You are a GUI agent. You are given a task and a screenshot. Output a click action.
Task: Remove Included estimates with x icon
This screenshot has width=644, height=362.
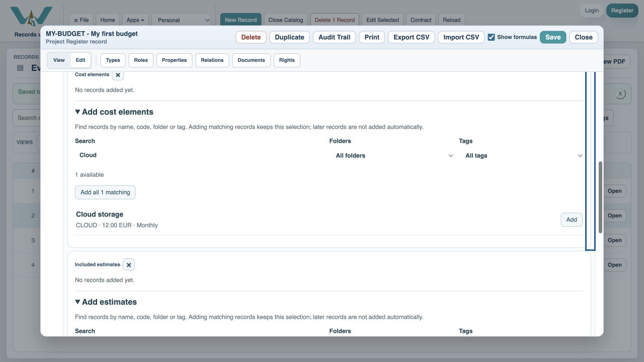click(129, 264)
